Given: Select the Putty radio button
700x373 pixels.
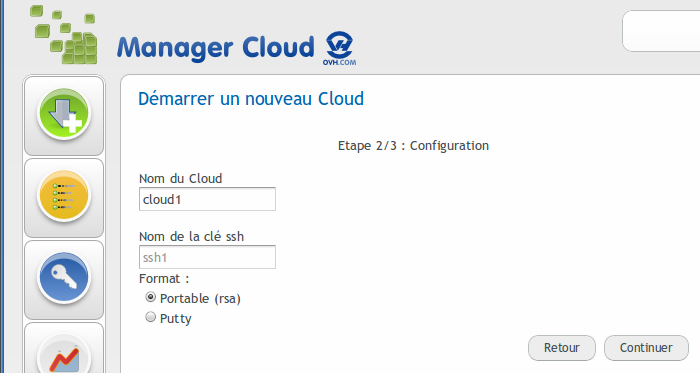Looking at the screenshot, I should [150, 317].
